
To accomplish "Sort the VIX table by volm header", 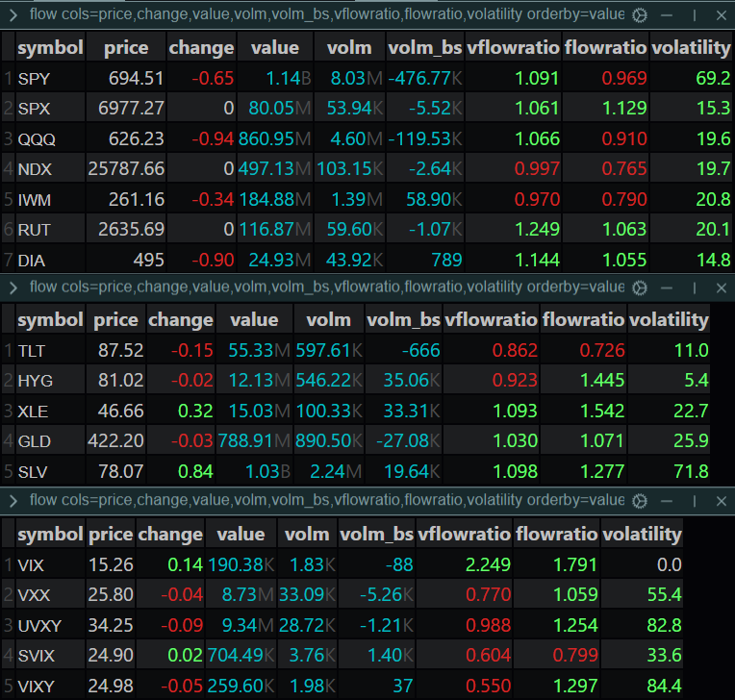I will (307, 534).
